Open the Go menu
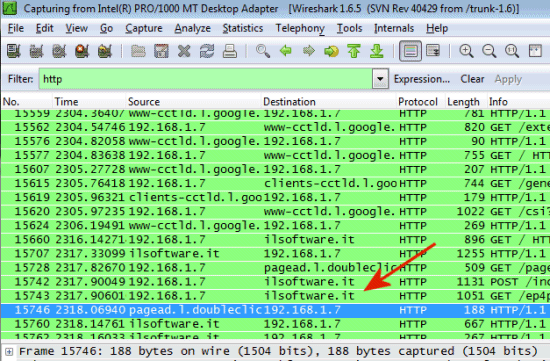 click(x=106, y=28)
